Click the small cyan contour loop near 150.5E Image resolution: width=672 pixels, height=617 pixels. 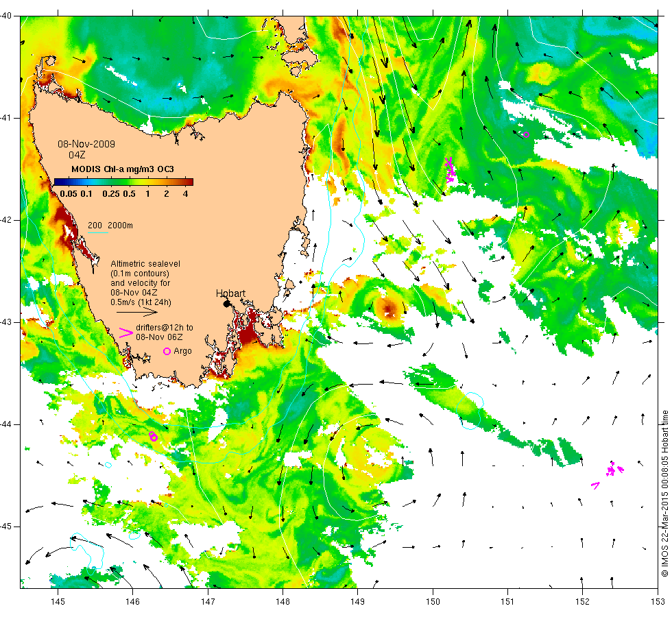coord(470,411)
